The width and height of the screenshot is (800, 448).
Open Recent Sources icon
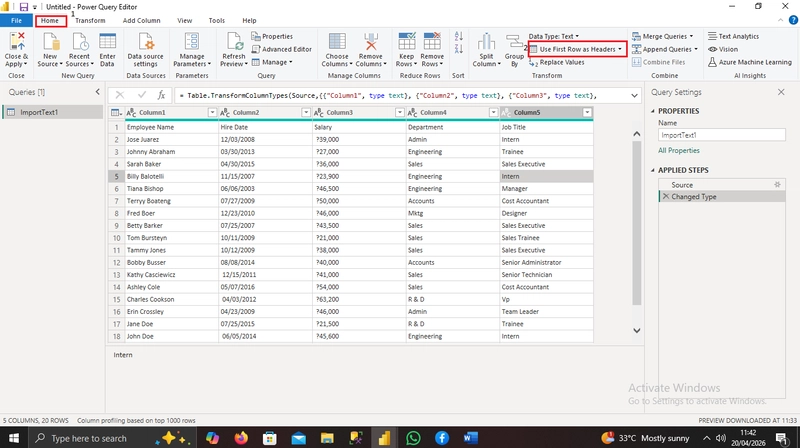[79, 42]
